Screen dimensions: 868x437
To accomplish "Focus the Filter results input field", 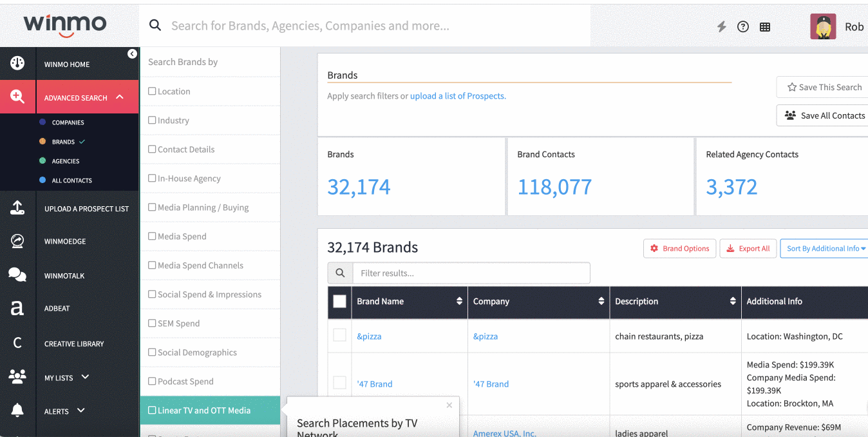I will [471, 273].
